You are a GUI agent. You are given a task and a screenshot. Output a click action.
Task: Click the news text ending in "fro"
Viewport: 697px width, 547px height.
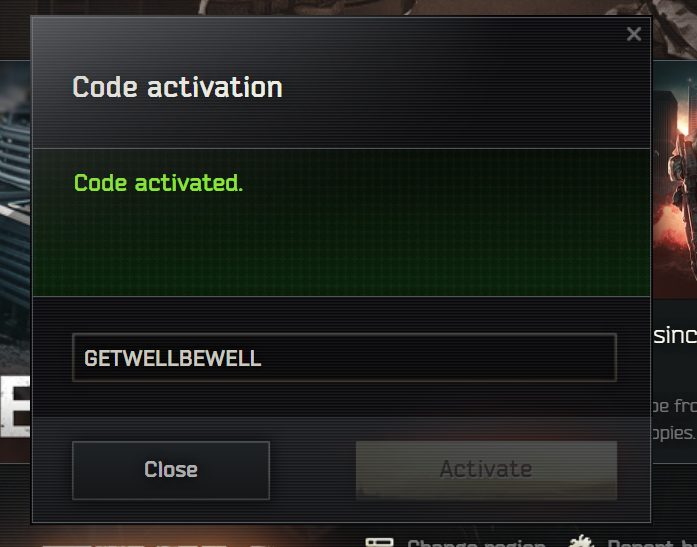click(x=675, y=406)
